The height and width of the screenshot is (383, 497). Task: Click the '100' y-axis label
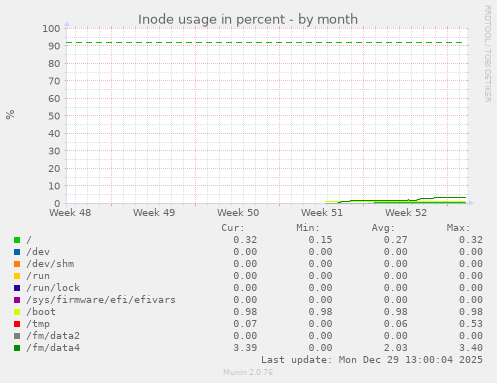coord(51,28)
